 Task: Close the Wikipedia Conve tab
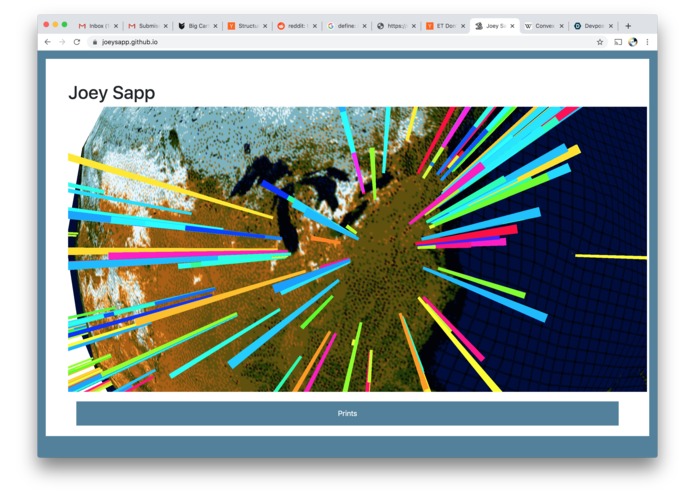tap(561, 26)
